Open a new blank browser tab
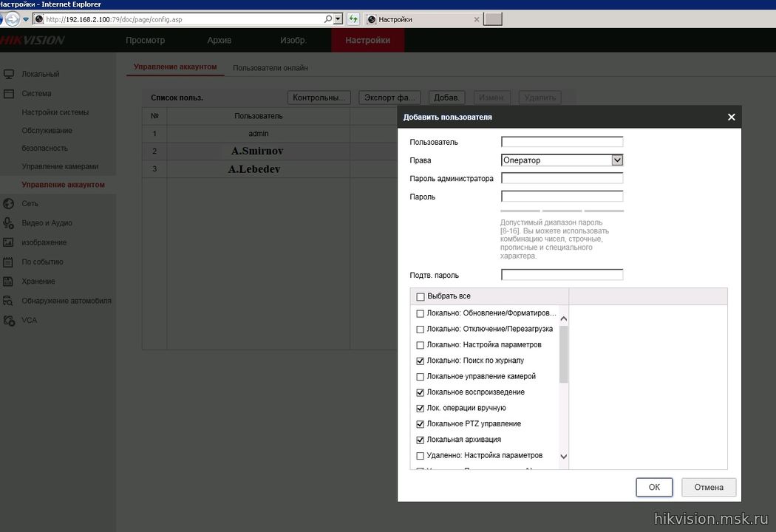The image size is (776, 532). coord(493,19)
